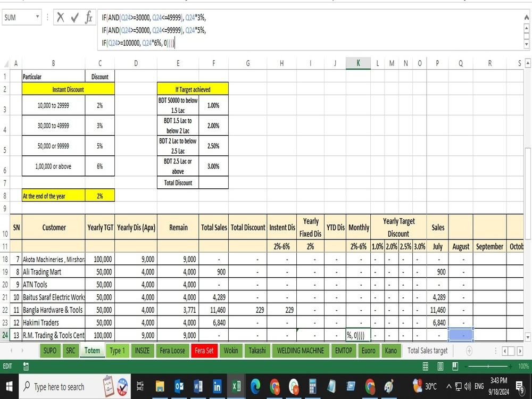Open the INSIZE sheet tab
This screenshot has width=532, height=399.
(142, 351)
